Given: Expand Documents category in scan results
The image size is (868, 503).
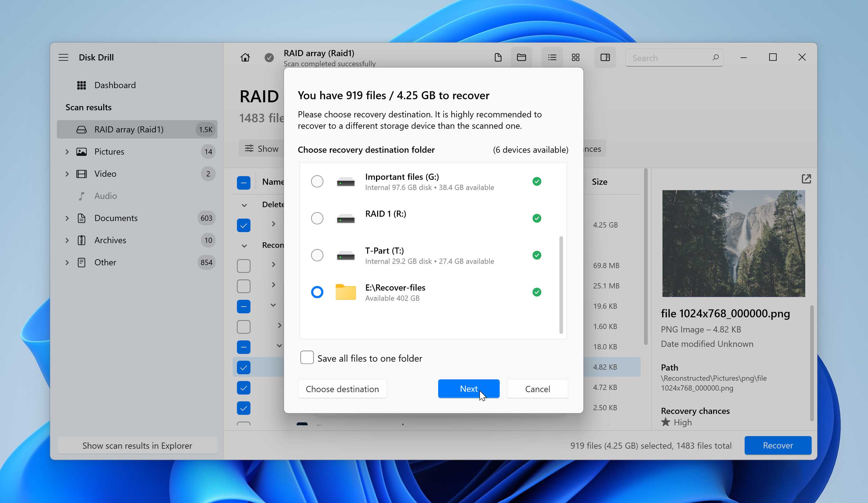Looking at the screenshot, I should coord(67,218).
